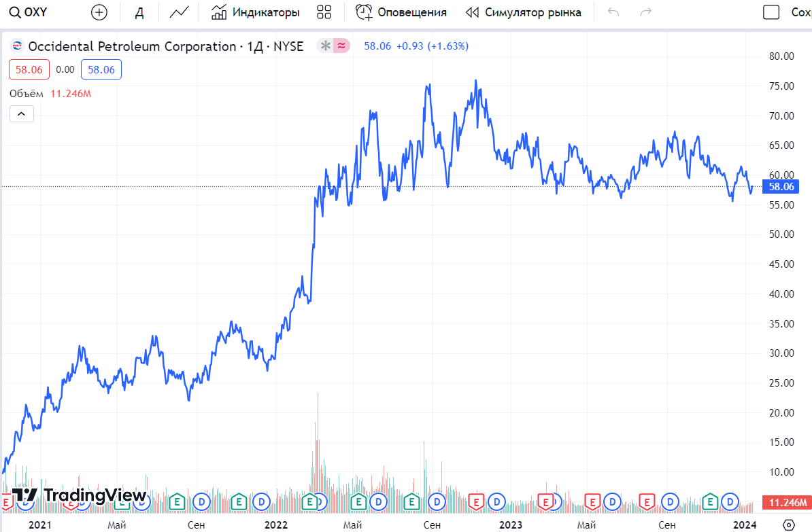Click dividend D marker after Май 2022
The width and height of the screenshot is (812, 532).
point(379,501)
